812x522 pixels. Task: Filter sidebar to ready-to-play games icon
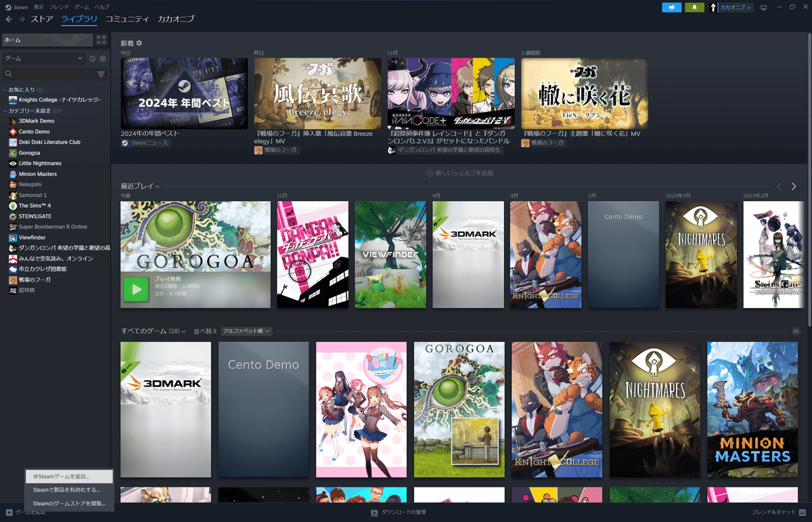pos(103,59)
